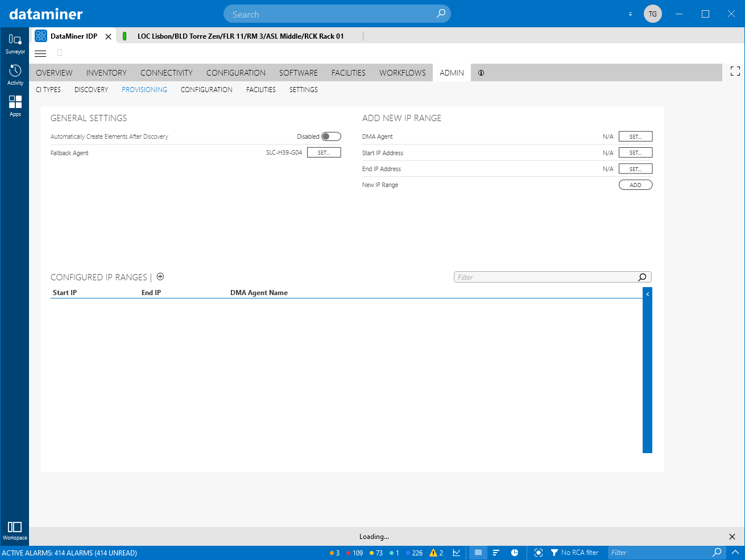Image resolution: width=745 pixels, height=560 pixels.
Task: Click the information icon after ADMIN
Action: pos(481,73)
